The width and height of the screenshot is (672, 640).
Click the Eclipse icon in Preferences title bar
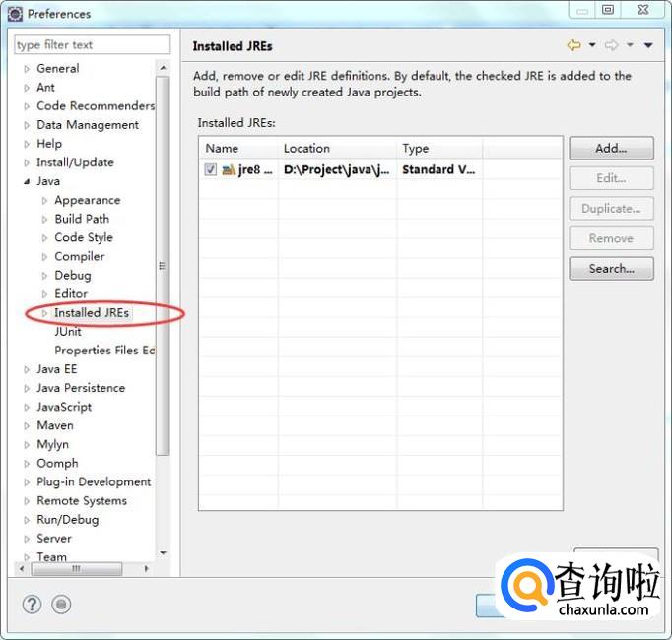[x=15, y=14]
